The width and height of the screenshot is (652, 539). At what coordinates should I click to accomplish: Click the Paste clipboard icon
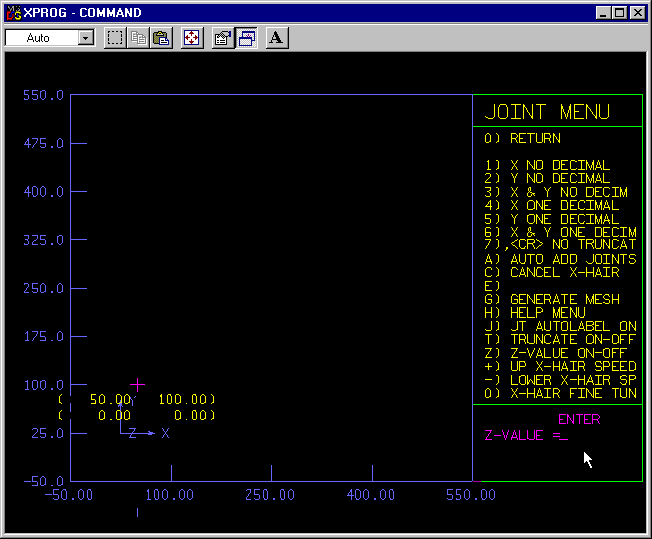click(x=160, y=38)
